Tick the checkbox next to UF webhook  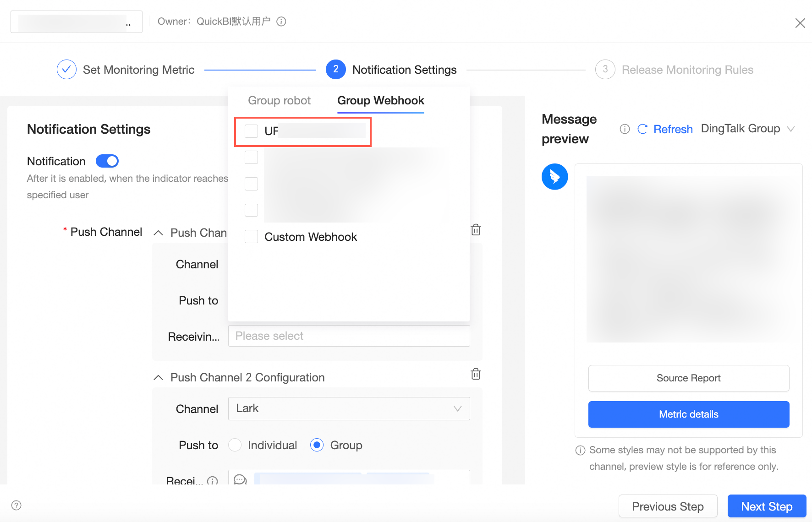tap(252, 131)
